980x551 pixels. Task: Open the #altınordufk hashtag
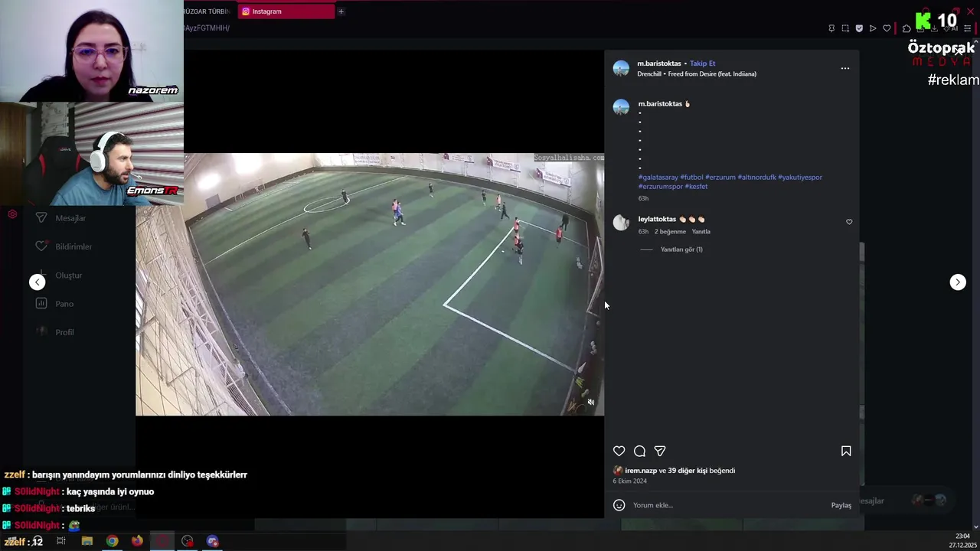point(756,178)
